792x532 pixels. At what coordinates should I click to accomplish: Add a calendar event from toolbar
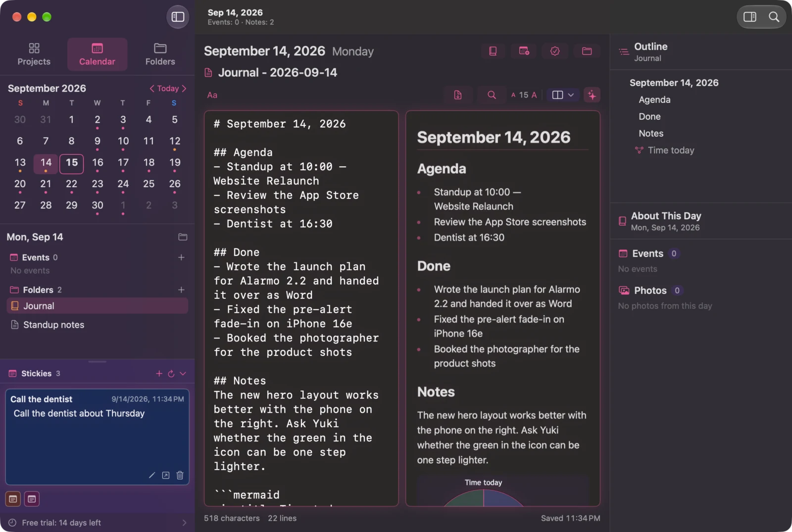coord(524,51)
